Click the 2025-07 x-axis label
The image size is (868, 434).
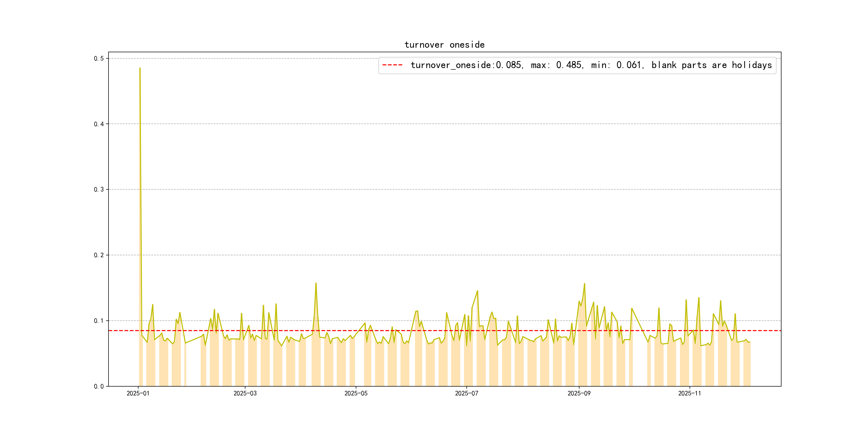[466, 393]
